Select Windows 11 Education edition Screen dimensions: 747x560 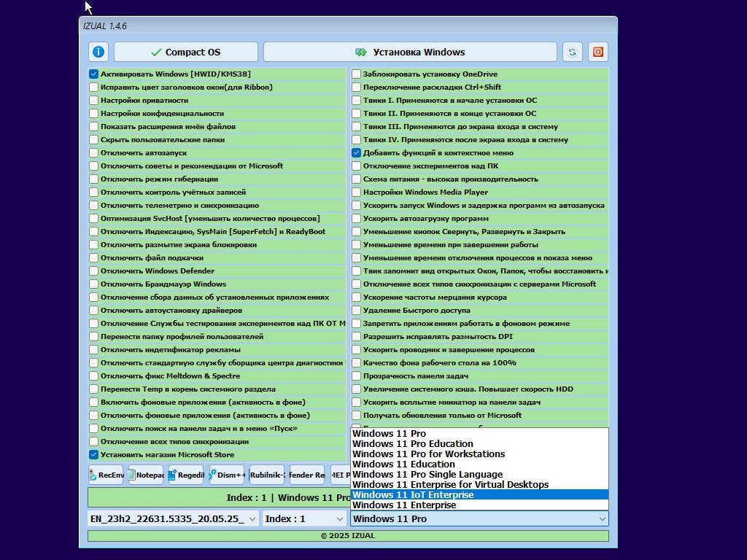479,464
